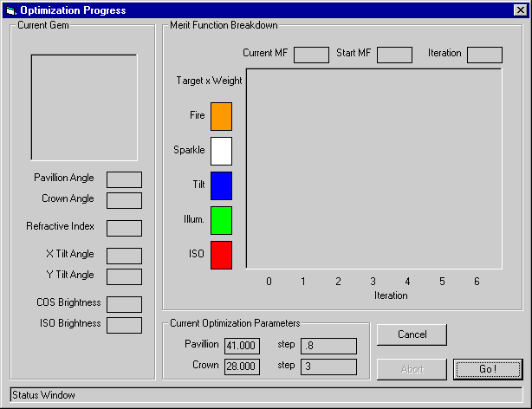Click the Pavillion Angle field
Screen dimensions: 532x409
click(x=124, y=179)
